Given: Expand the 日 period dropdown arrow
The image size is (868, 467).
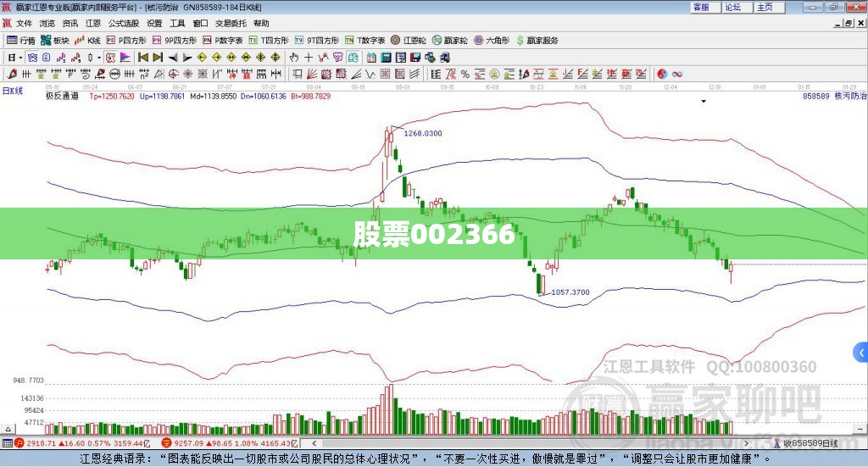Looking at the screenshot, I should (20, 58).
